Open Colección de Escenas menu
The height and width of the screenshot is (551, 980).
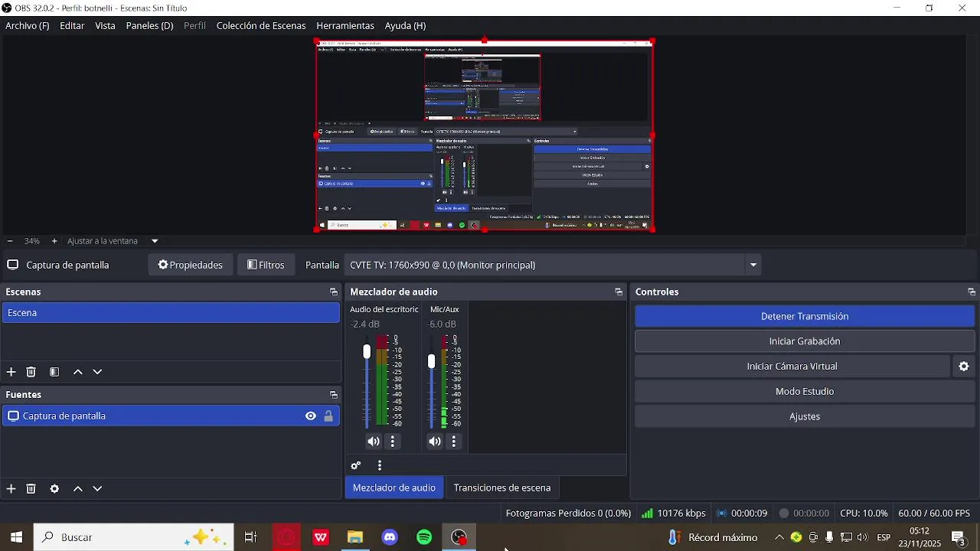[261, 25]
